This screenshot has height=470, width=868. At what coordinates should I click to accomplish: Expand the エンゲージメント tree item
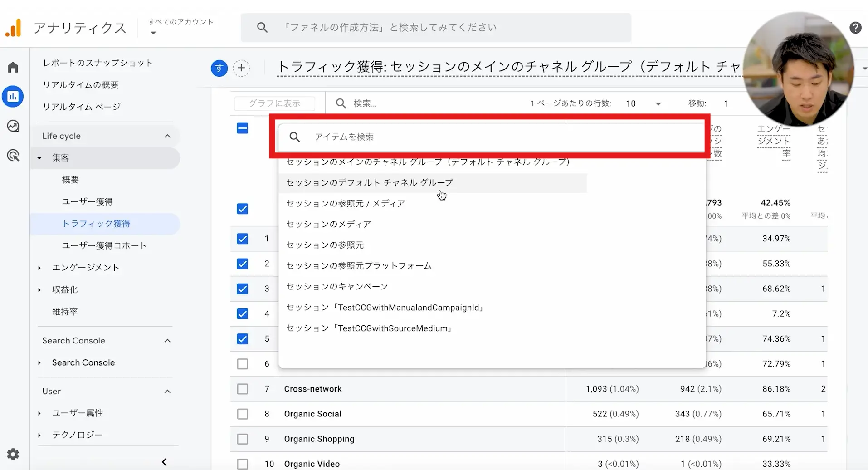[39, 268]
